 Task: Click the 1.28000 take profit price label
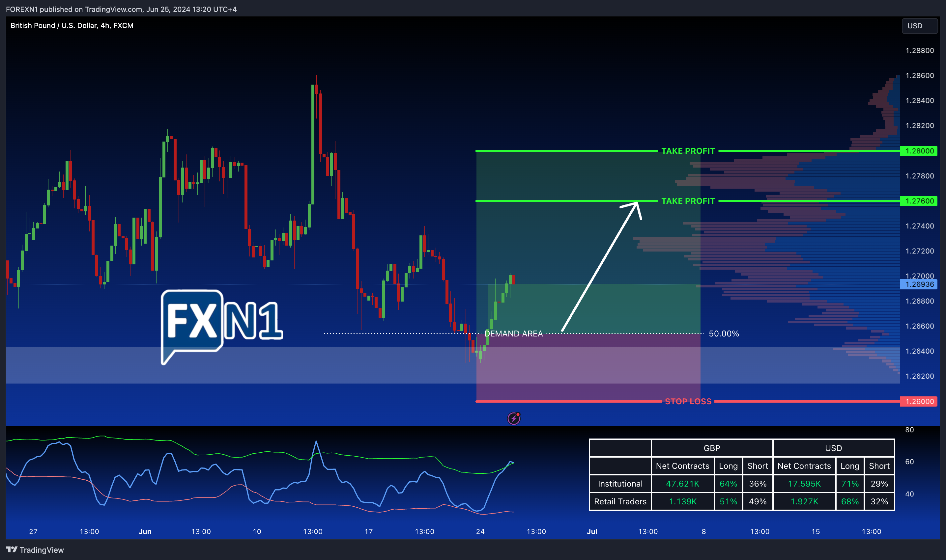pyautogui.click(x=919, y=151)
